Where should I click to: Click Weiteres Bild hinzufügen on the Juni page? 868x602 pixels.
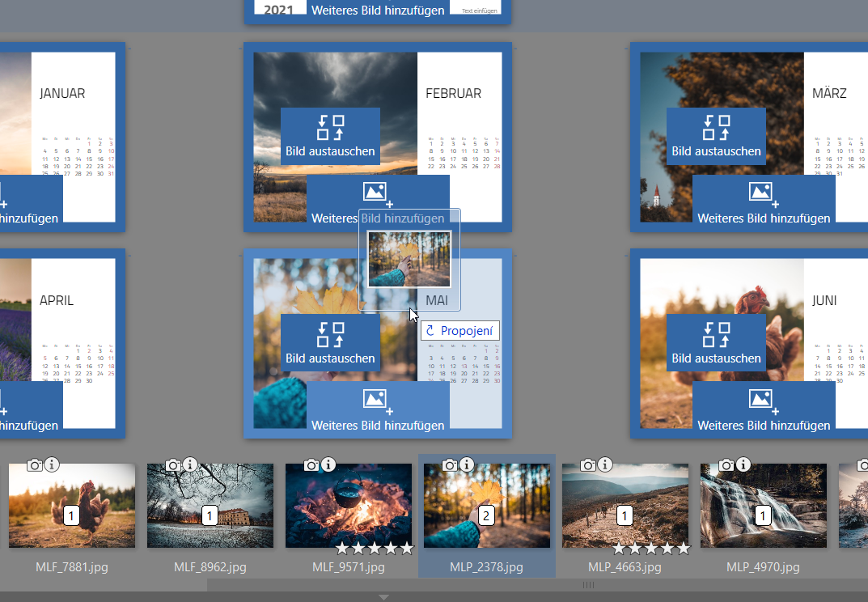[764, 407]
